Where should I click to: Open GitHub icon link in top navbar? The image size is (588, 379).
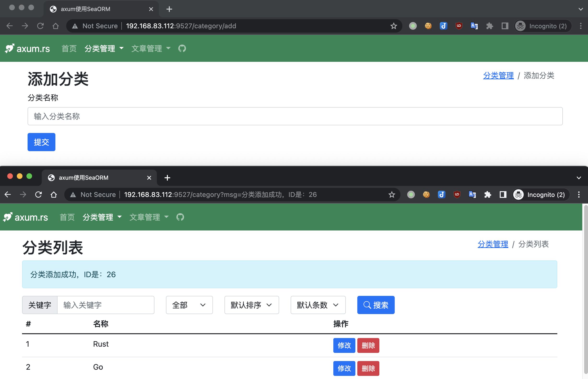(182, 48)
